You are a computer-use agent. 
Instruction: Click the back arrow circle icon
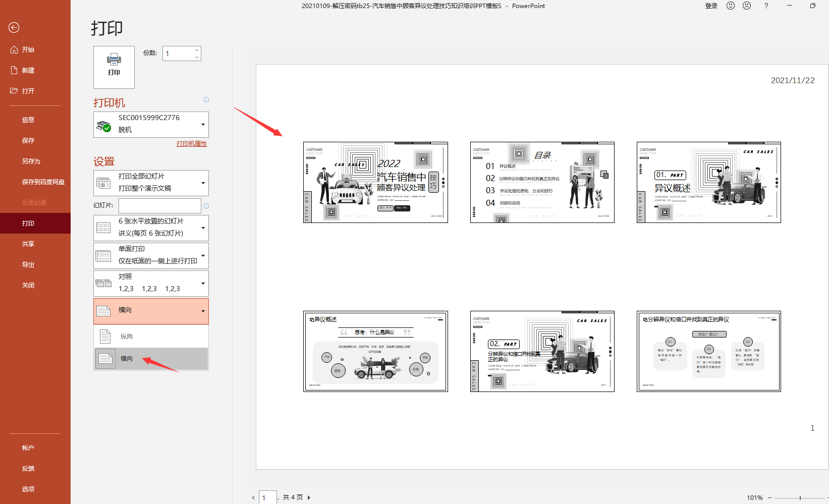(x=14, y=28)
